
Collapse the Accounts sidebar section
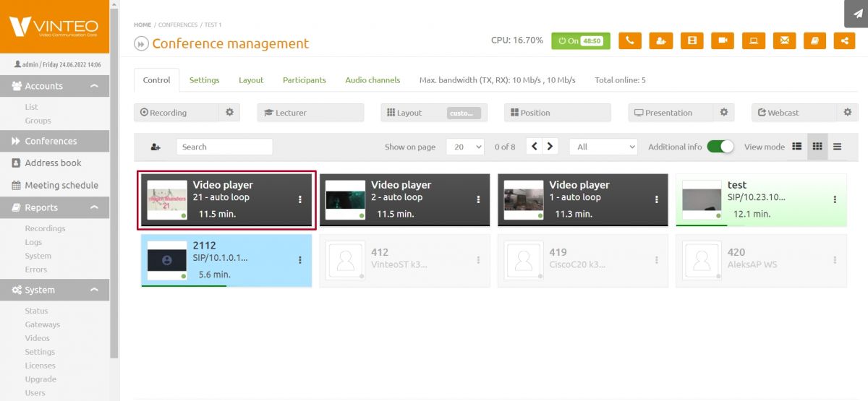[x=94, y=86]
